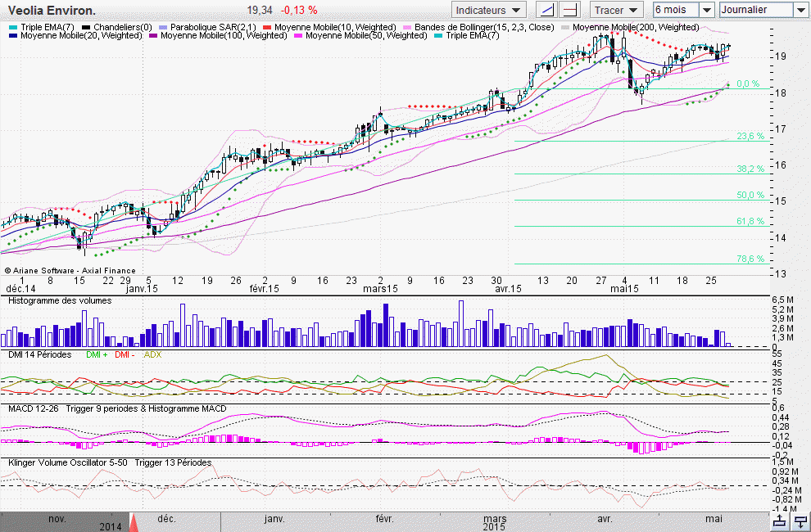Click the 50,0 % Fibonacci level label
This screenshot has height=532, width=811.
[750, 195]
